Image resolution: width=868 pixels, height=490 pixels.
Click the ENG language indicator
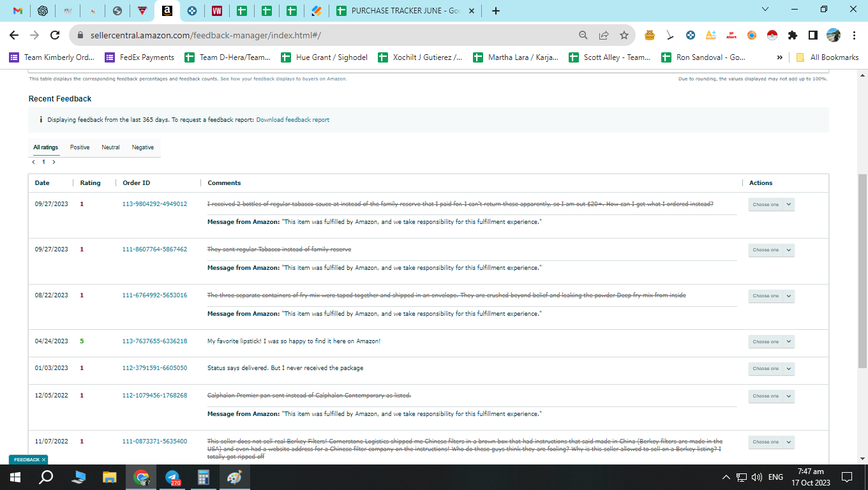pos(775,477)
